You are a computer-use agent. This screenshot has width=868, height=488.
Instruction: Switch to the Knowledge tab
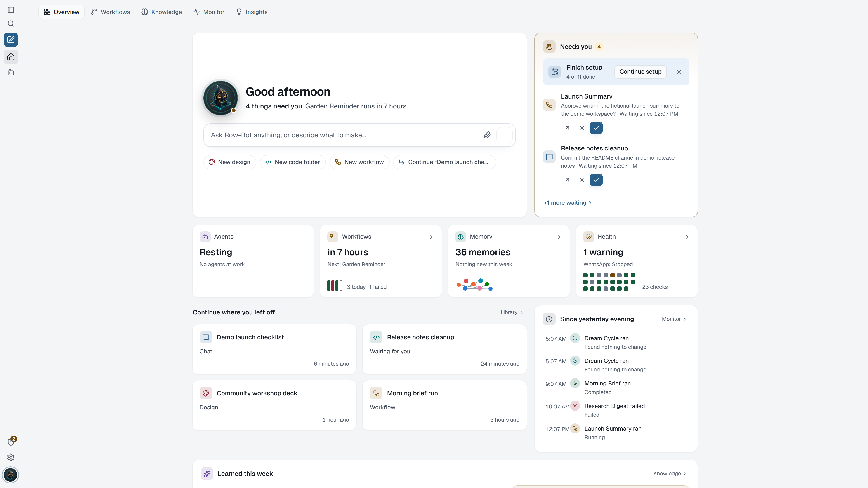coord(161,12)
